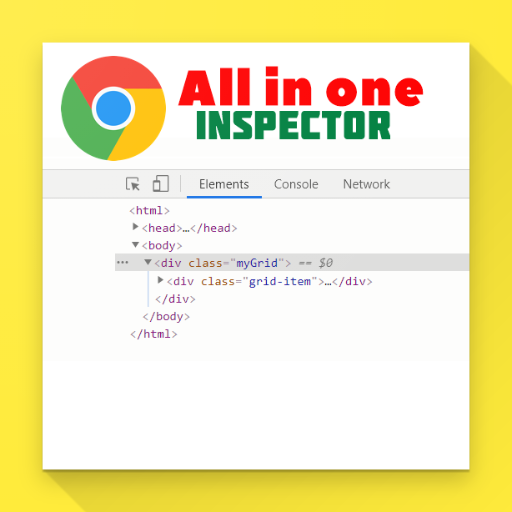Open the three-dots menu beside myGrid row
The height and width of the screenshot is (512, 512).
[x=122, y=263]
